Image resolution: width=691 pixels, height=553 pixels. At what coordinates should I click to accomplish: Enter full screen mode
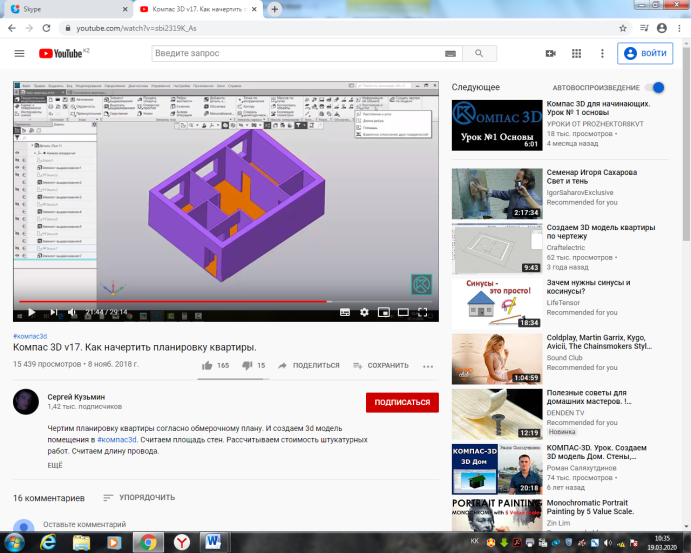[x=423, y=312]
